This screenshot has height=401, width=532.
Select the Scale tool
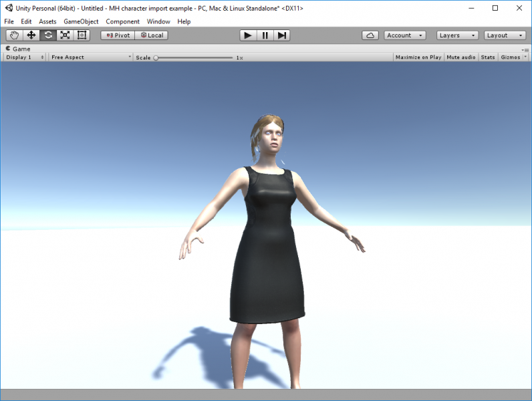point(65,35)
